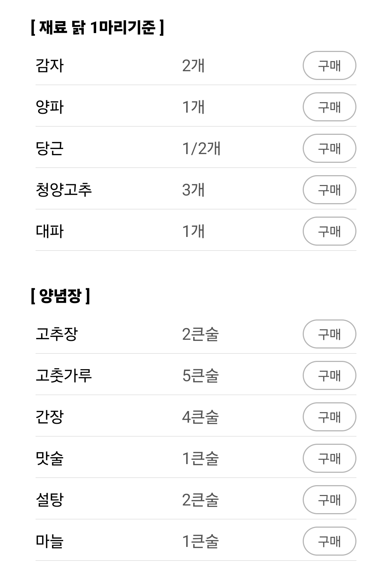The height and width of the screenshot is (572, 392).
Task: Tap 구매 in the 맛술 row
Action: click(x=329, y=458)
